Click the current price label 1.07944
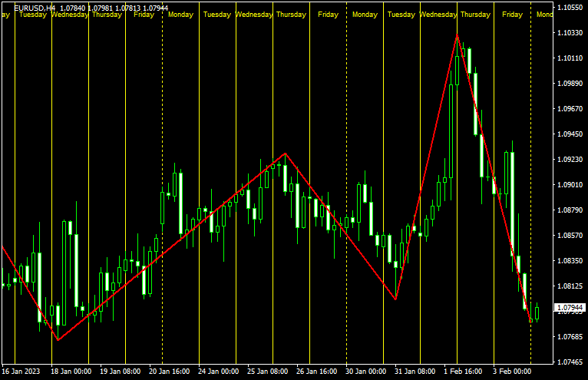 click(570, 307)
